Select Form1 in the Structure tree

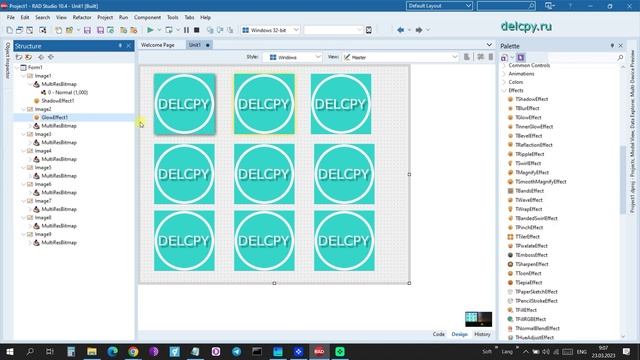coord(35,67)
